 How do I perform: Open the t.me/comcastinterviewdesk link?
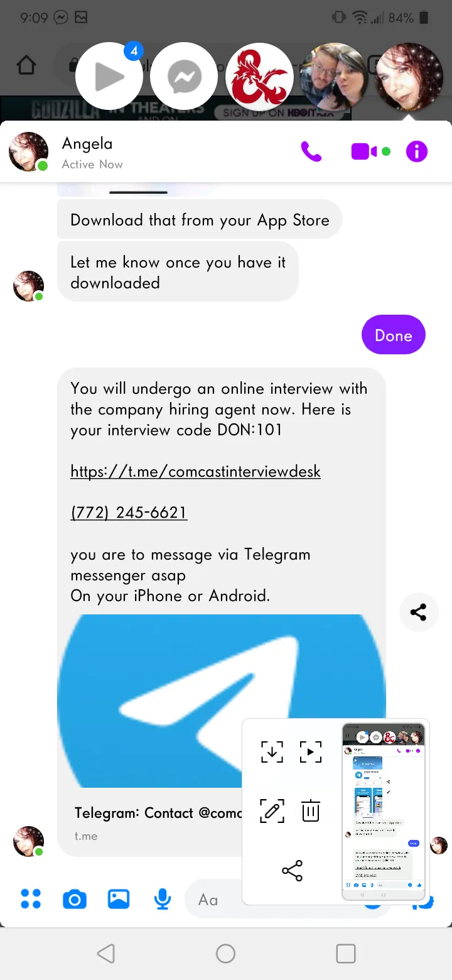pos(195,471)
